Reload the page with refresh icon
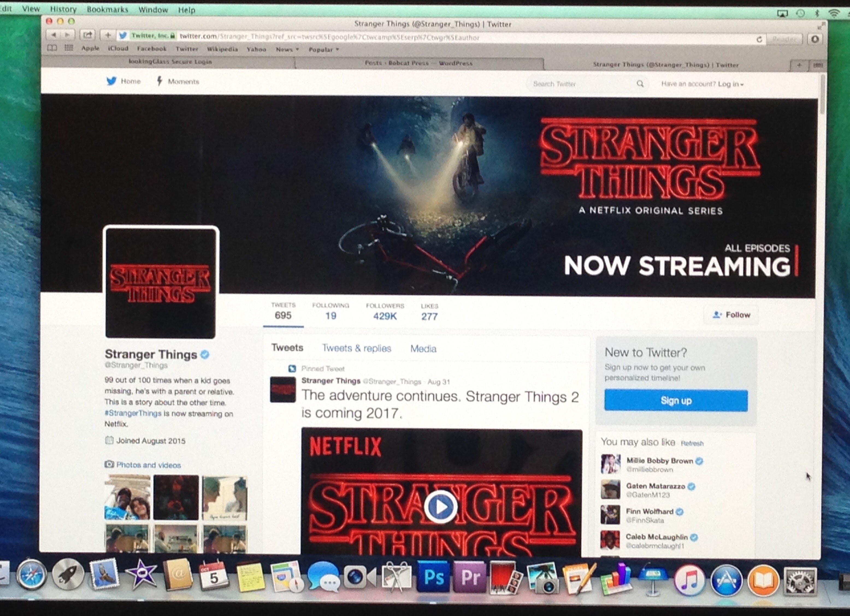Screen dimensions: 850x616 click(759, 39)
